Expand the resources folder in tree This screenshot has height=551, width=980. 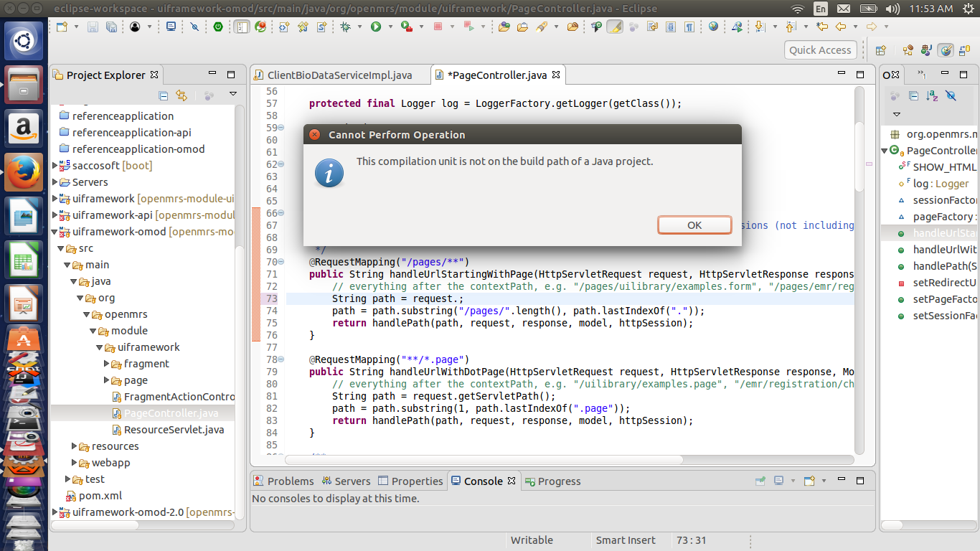point(75,446)
